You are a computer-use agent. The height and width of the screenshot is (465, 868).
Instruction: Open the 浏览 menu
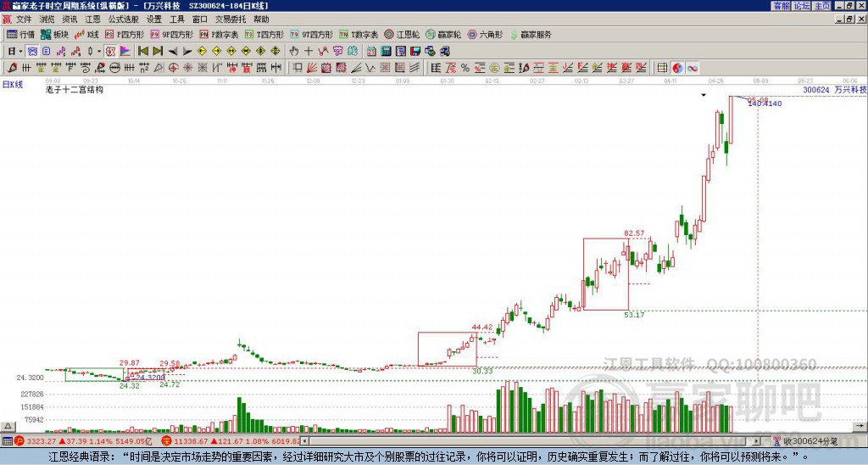point(47,20)
